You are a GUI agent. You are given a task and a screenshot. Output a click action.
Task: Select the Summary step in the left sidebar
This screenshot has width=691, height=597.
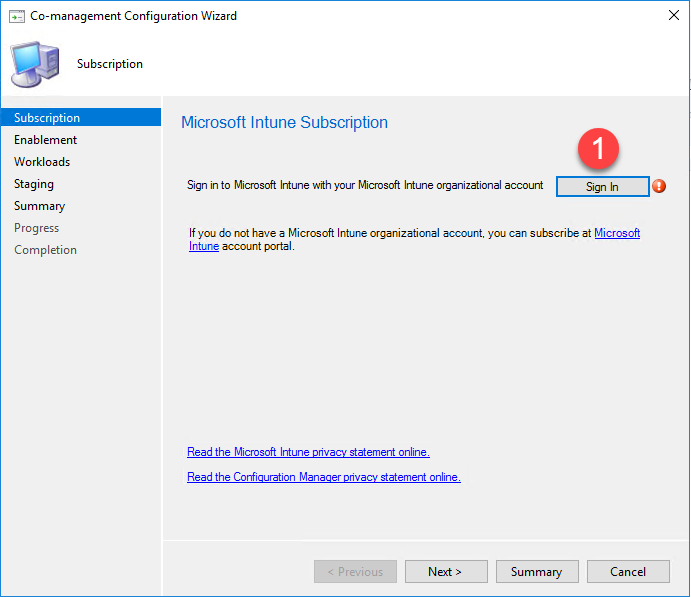coord(39,206)
